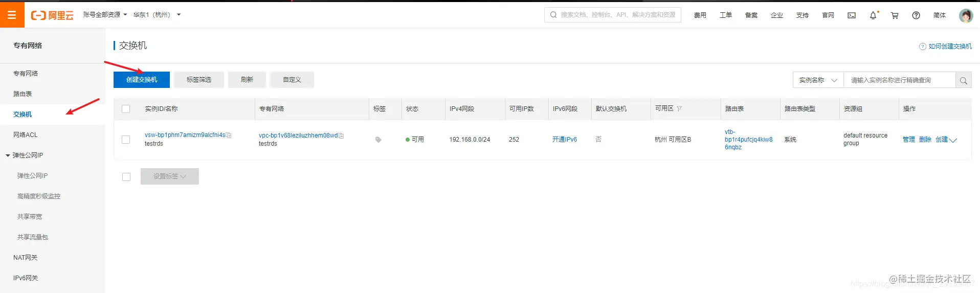
Task: Open IPv6网关 in the sidebar
Action: 26,278
